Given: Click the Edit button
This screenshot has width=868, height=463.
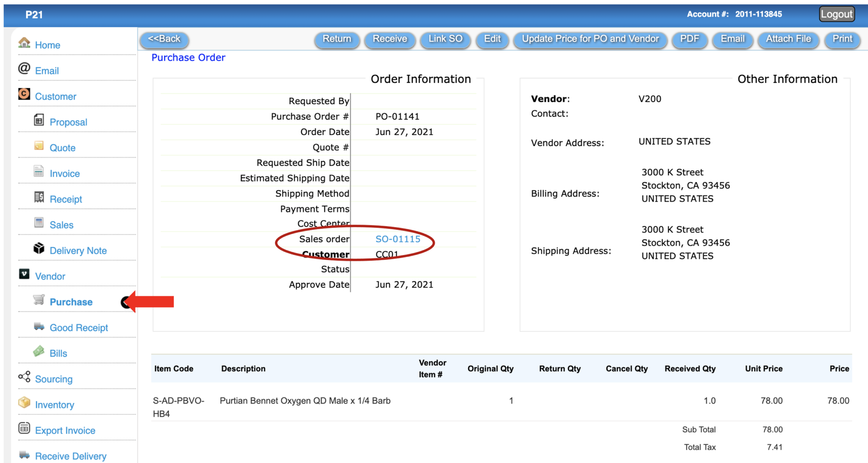Looking at the screenshot, I should pyautogui.click(x=492, y=39).
